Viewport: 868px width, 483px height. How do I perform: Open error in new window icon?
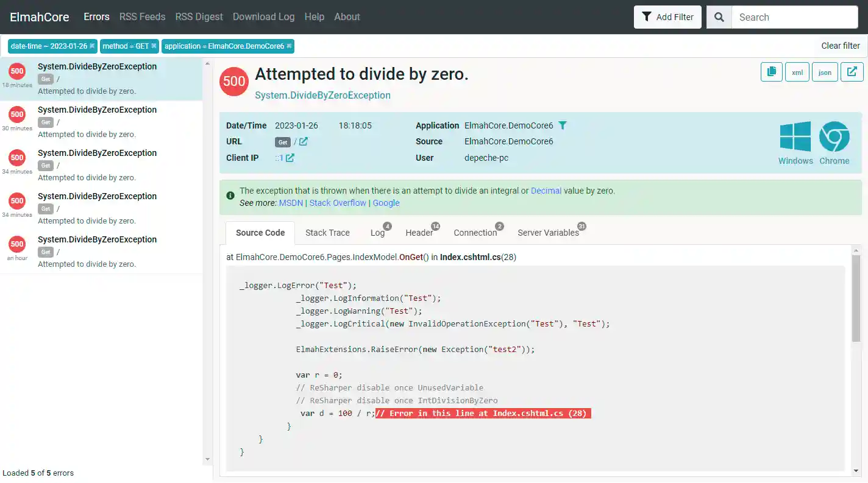tap(852, 72)
